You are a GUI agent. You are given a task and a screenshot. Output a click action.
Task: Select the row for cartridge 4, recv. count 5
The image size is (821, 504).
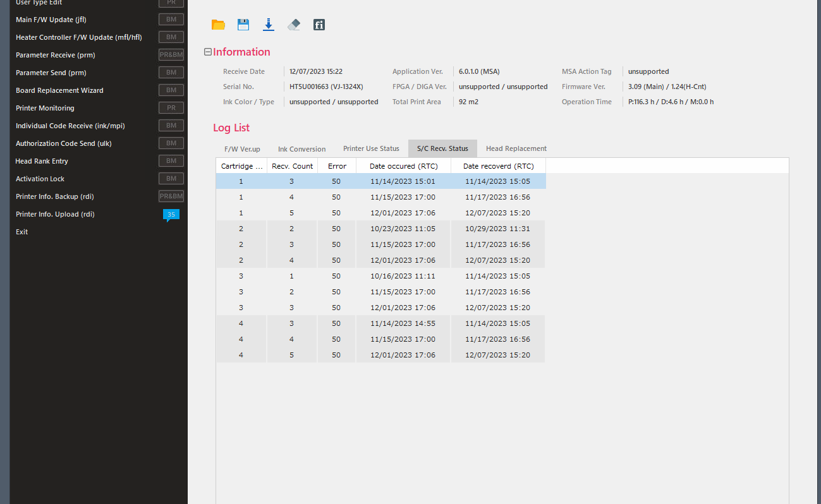380,355
